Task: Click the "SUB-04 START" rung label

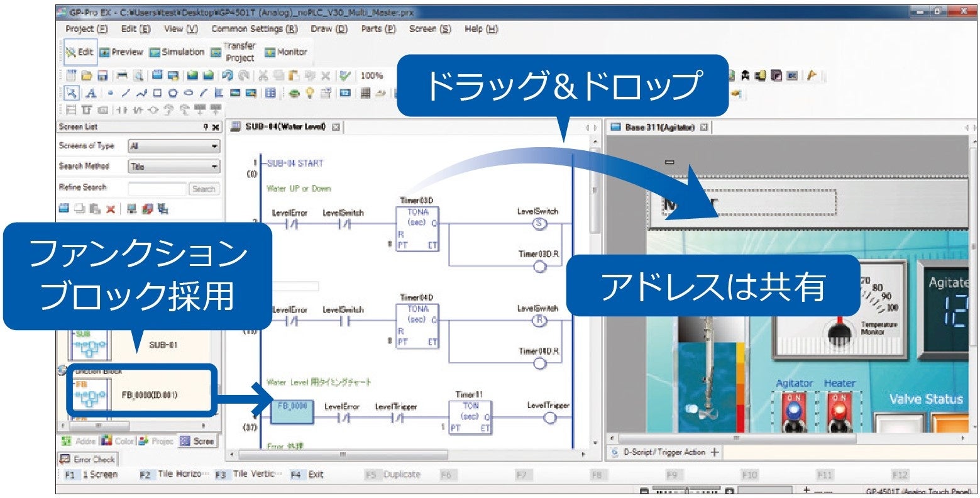Action: (x=295, y=163)
